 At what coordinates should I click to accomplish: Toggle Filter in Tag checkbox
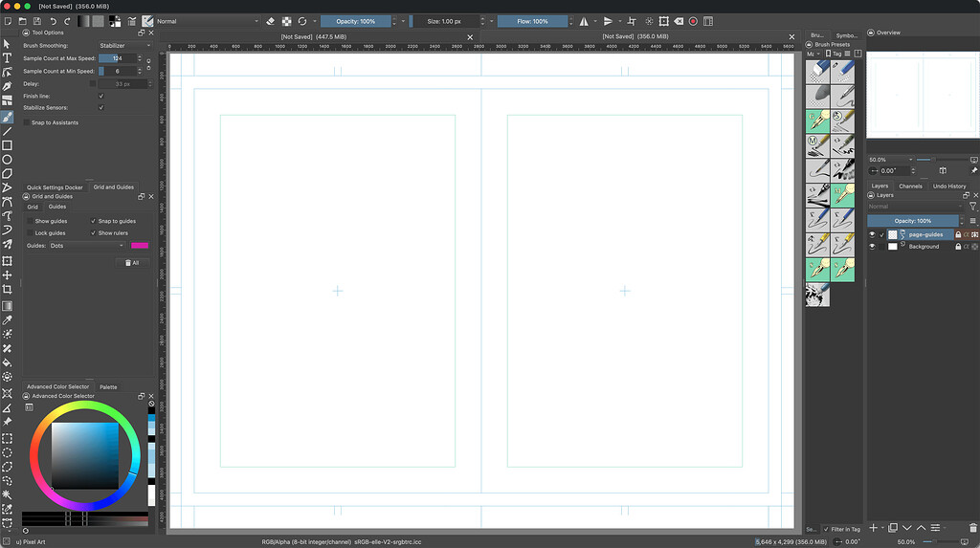click(x=826, y=529)
